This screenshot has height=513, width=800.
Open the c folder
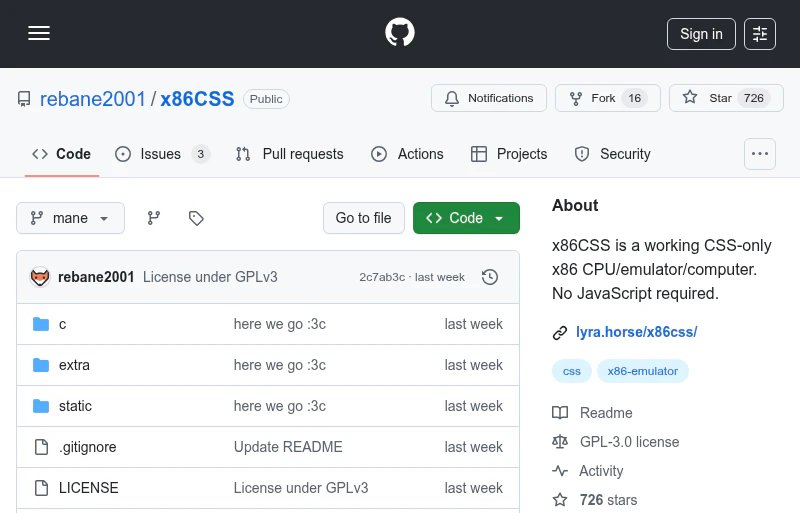pyautogui.click(x=62, y=324)
